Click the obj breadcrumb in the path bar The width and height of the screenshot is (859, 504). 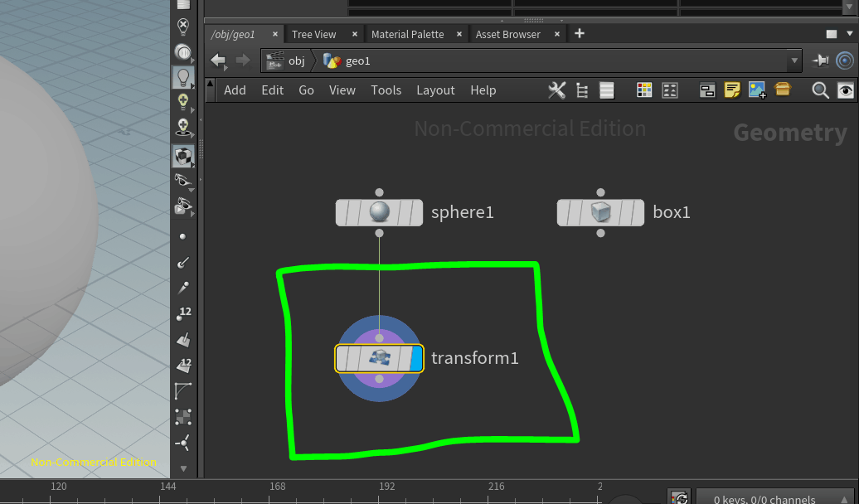296,61
